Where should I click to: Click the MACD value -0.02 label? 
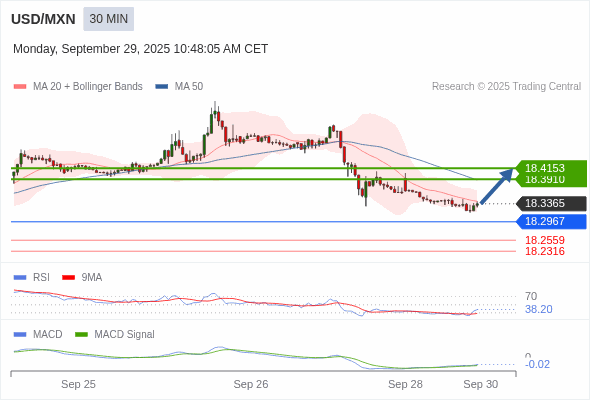(537, 364)
